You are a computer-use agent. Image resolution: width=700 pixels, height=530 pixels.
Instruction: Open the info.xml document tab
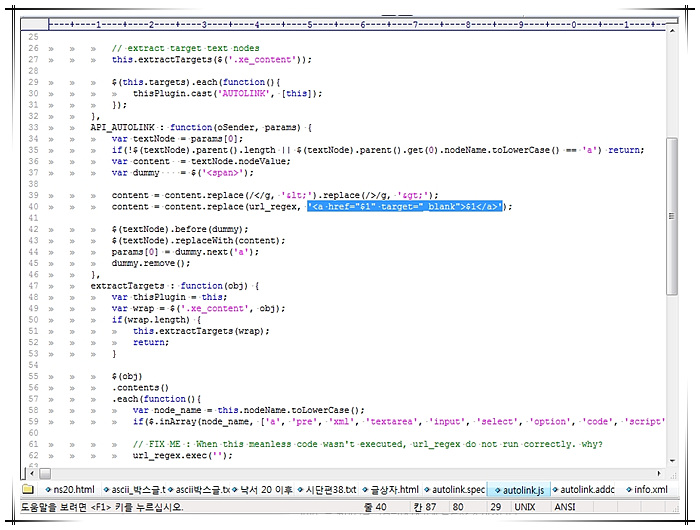coord(646,489)
